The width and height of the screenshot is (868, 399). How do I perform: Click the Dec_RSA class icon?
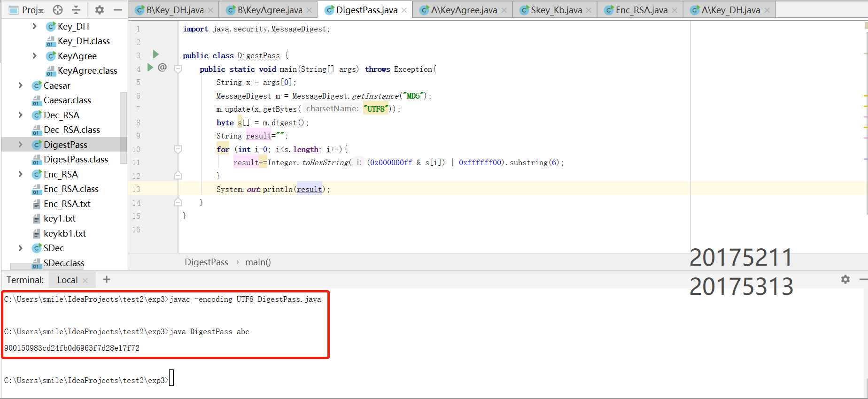click(37, 115)
